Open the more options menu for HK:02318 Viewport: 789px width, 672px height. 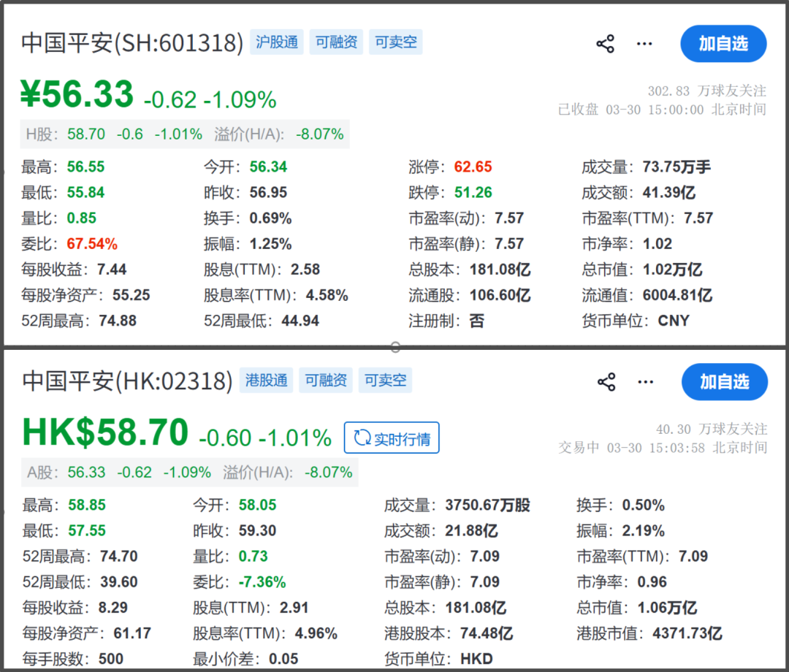point(644,382)
